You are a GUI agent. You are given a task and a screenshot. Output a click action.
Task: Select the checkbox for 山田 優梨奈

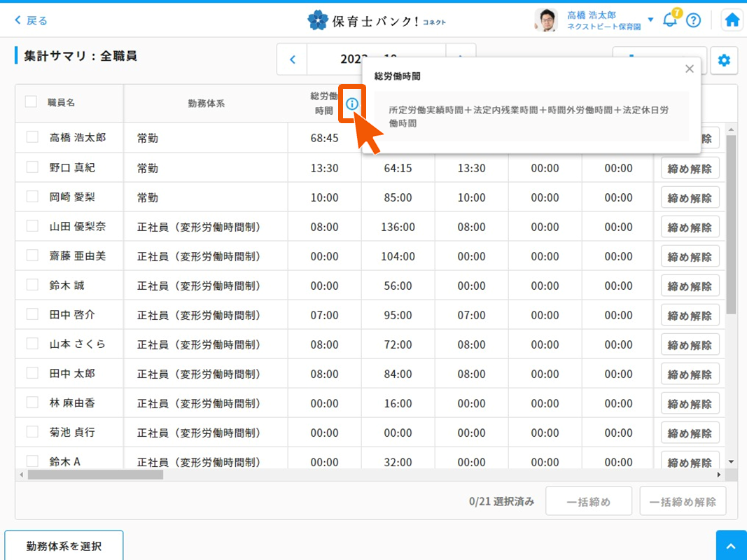(x=32, y=226)
